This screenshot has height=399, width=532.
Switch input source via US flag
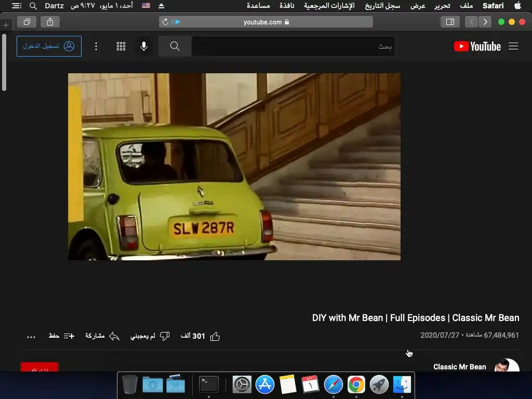pos(146,5)
